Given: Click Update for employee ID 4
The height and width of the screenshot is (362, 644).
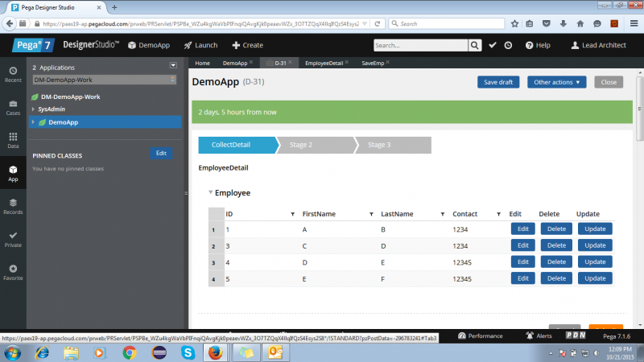Looking at the screenshot, I should tap(595, 262).
